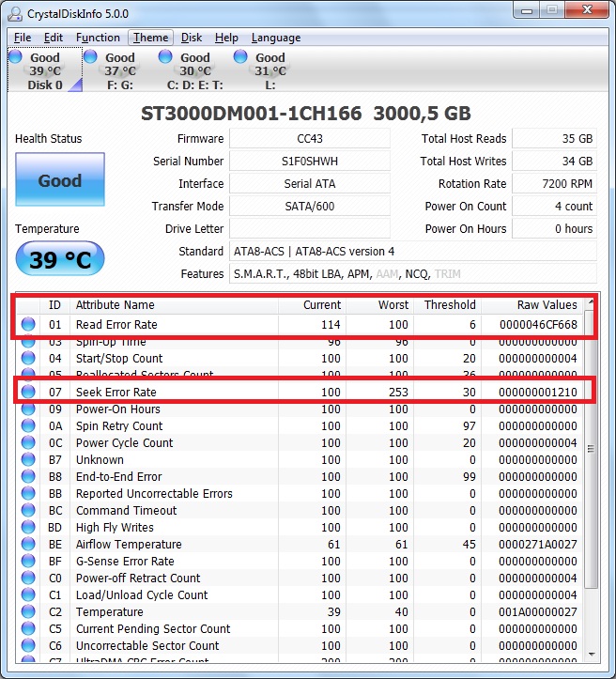The width and height of the screenshot is (616, 679).
Task: Click raw value 0000271A0027 of Airflow Temperature
Action: click(538, 545)
